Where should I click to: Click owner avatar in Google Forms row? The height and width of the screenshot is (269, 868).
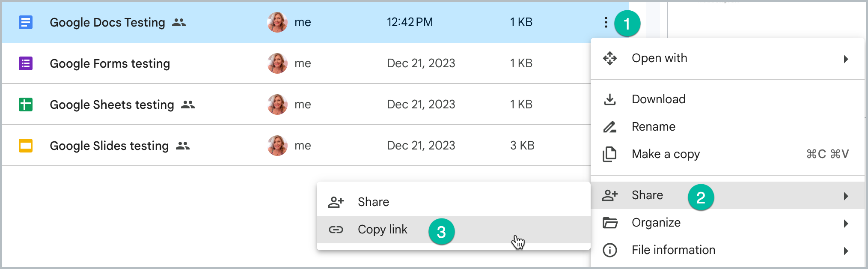[277, 63]
